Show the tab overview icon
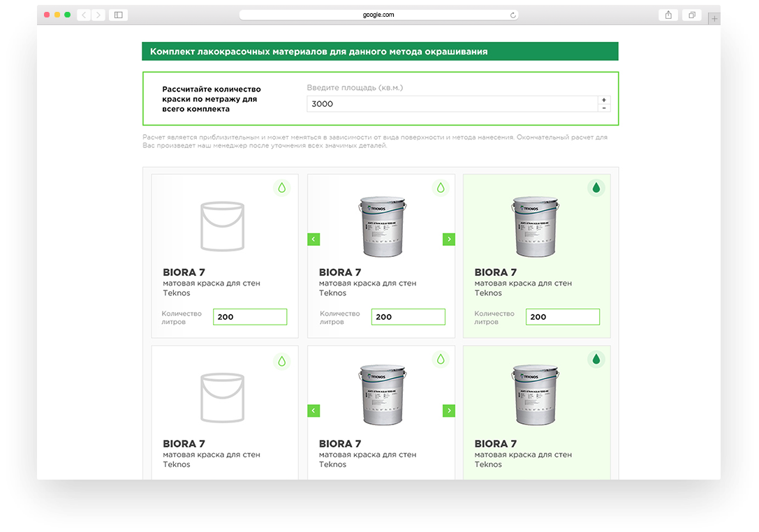 click(x=692, y=15)
